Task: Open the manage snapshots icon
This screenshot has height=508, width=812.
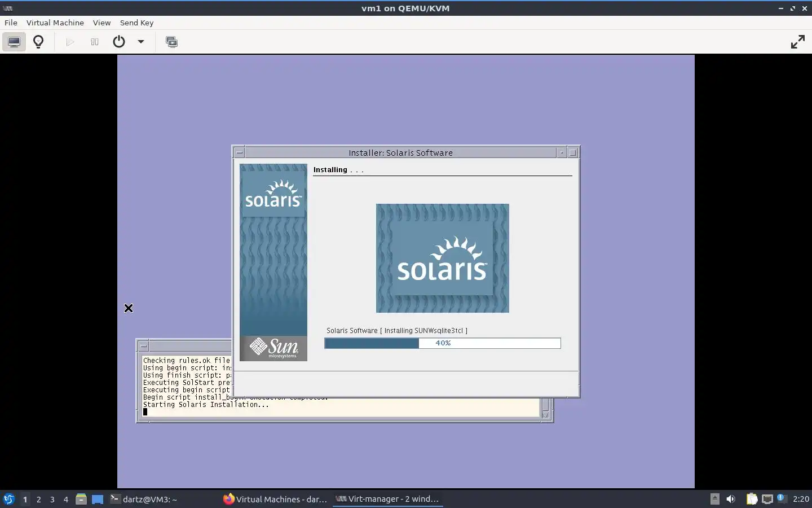Action: pyautogui.click(x=171, y=42)
